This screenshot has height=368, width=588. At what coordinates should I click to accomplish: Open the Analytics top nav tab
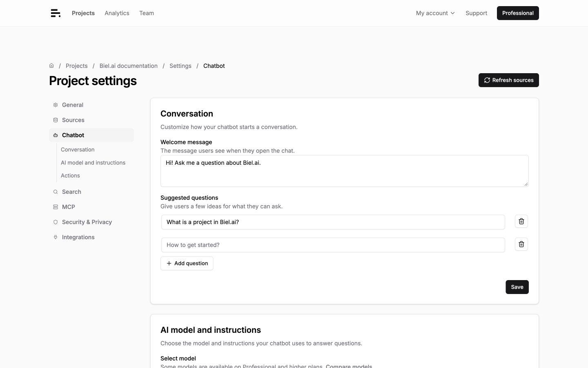click(x=117, y=13)
